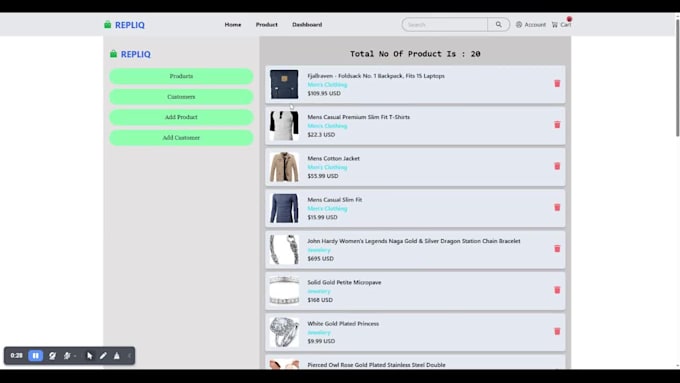The width and height of the screenshot is (680, 383).
Task: Click the Slim Fit T-Shirts thumbnail image
Action: click(284, 125)
